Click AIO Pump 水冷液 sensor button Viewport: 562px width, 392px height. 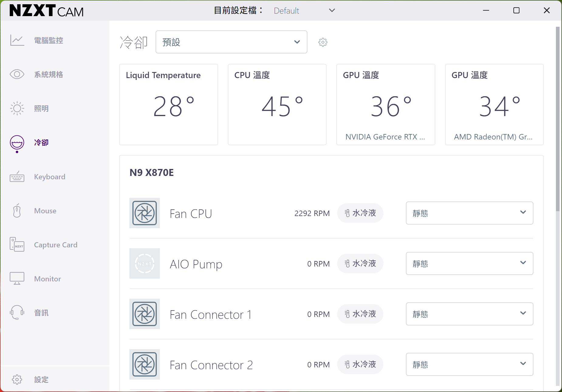point(360,263)
